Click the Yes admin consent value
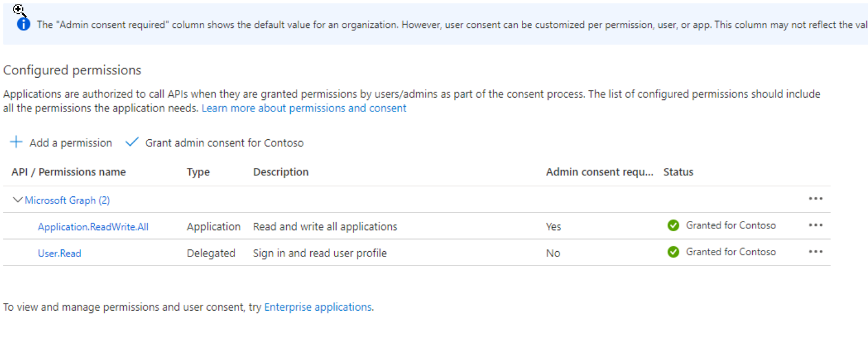 click(x=553, y=227)
